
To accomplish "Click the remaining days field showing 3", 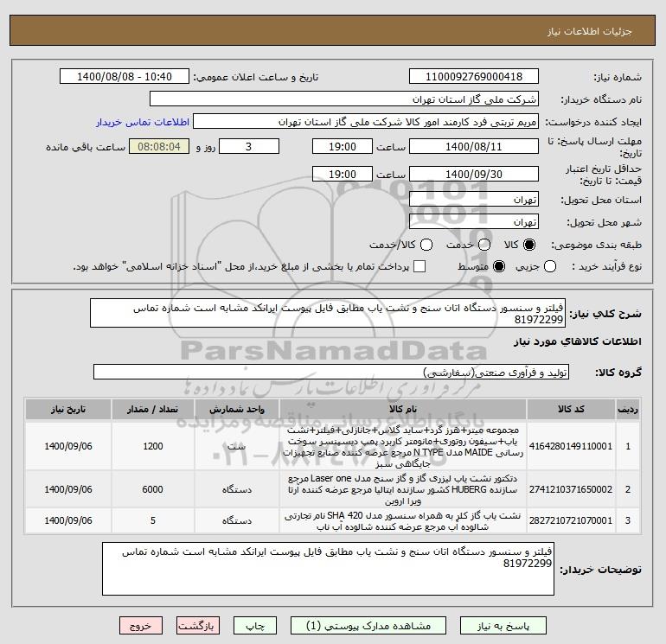I will pos(249,146).
